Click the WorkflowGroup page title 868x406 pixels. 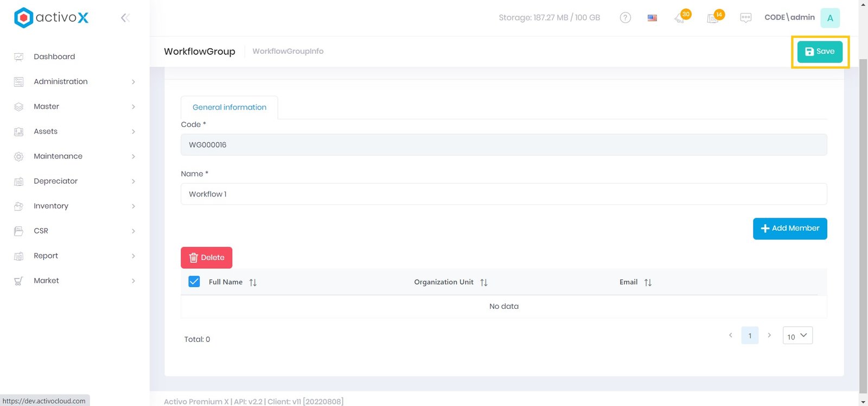pos(200,52)
